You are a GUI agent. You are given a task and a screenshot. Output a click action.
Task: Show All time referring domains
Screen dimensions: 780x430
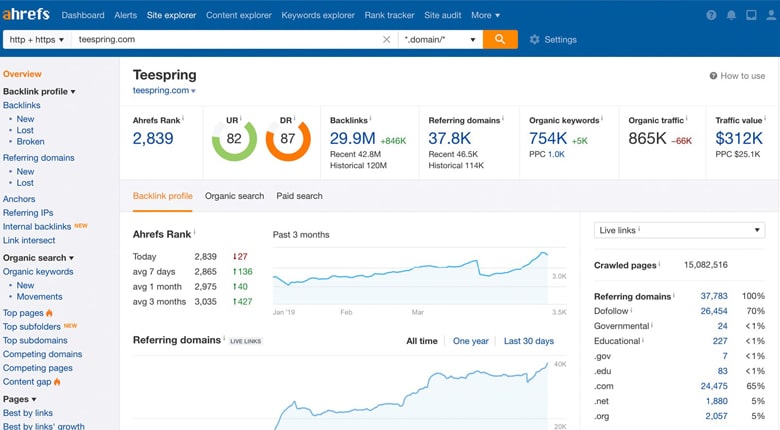[422, 341]
